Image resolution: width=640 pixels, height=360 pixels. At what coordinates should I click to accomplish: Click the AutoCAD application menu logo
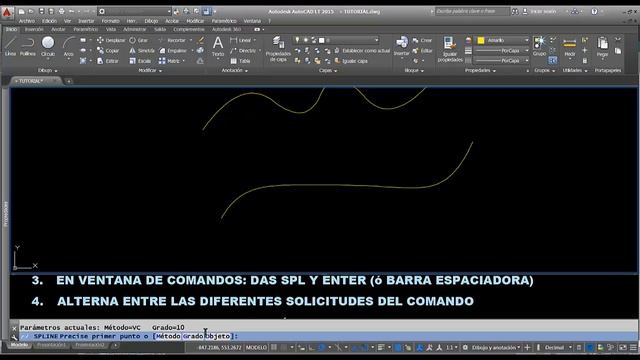(x=7, y=13)
